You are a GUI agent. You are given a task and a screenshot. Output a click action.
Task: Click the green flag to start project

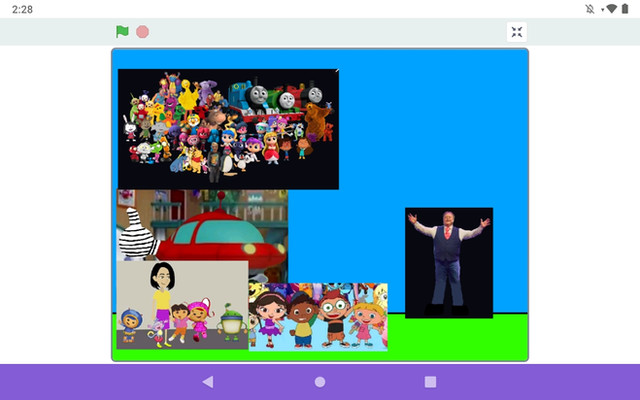coord(122,31)
